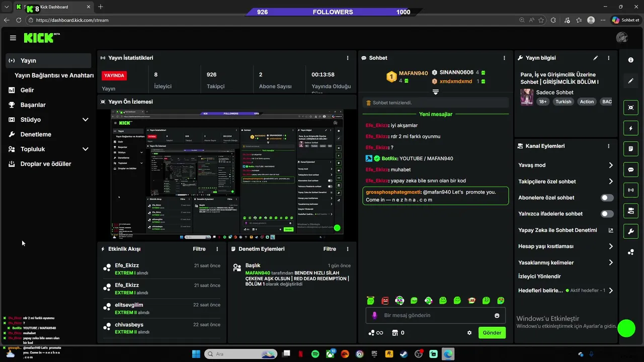Toggle stream statistics broadcast widget in sidebar
The width and height of the screenshot is (644, 362).
point(631,190)
